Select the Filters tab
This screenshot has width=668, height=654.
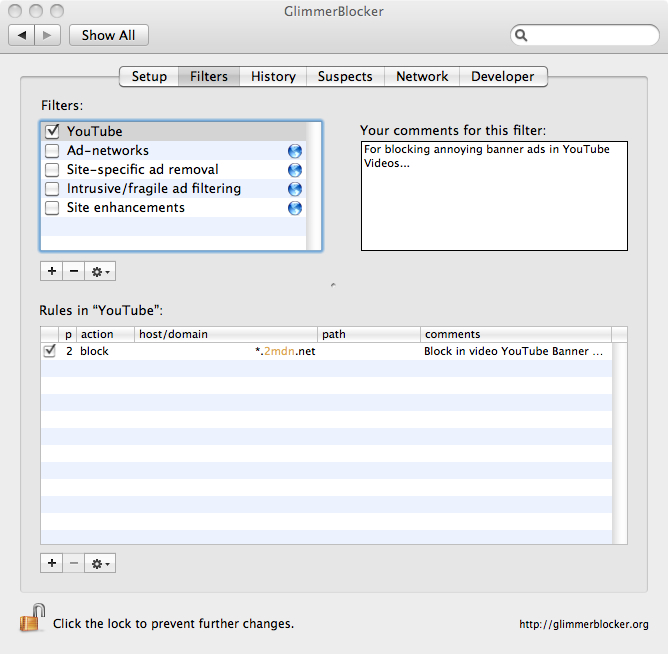(209, 76)
